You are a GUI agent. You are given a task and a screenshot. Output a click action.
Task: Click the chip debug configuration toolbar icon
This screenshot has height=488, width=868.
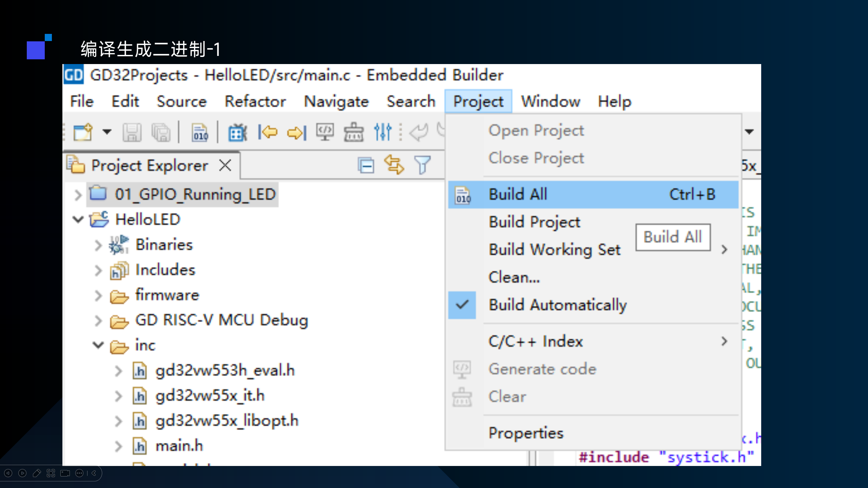(238, 132)
